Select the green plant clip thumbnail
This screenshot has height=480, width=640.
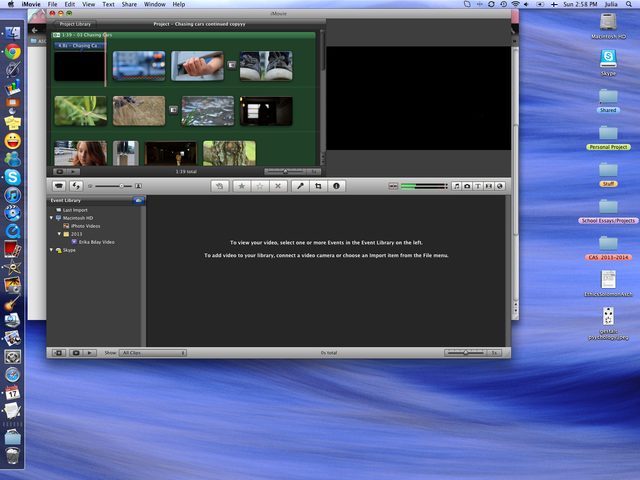(x=80, y=111)
